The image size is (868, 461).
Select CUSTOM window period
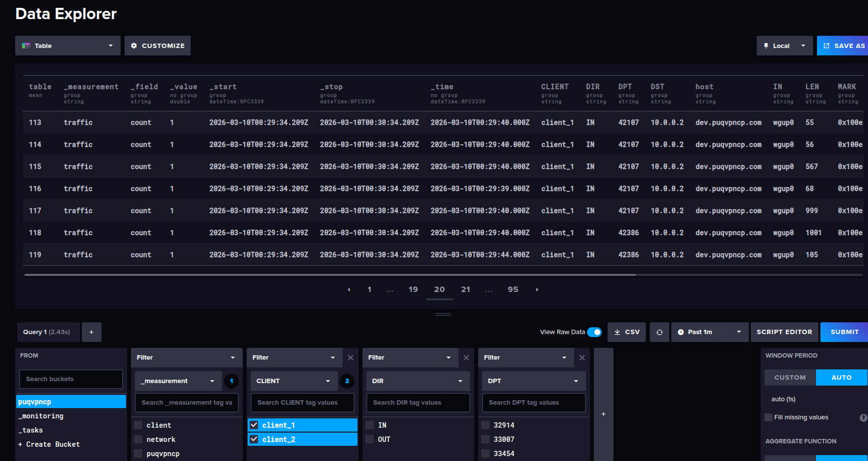[790, 378]
